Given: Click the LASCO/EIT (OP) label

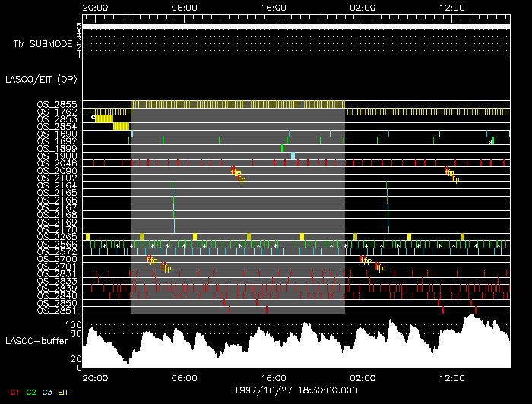Looking at the screenshot, I should (41, 80).
